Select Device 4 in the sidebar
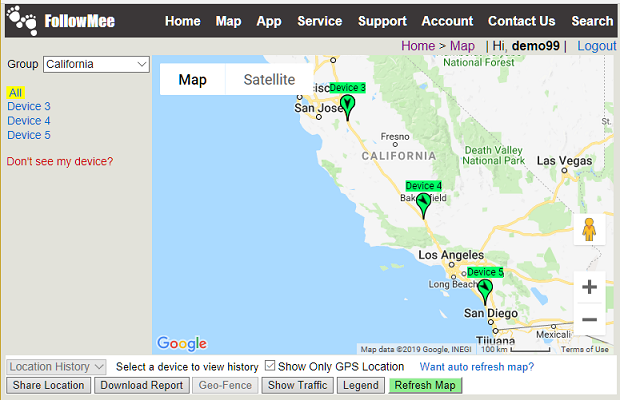The height and width of the screenshot is (400, 620). point(29,121)
